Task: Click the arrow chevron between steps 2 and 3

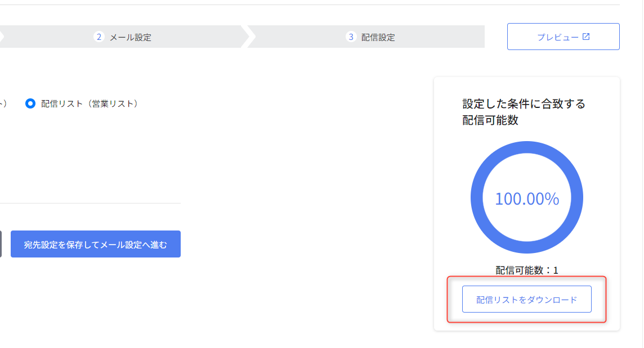Action: (x=248, y=37)
